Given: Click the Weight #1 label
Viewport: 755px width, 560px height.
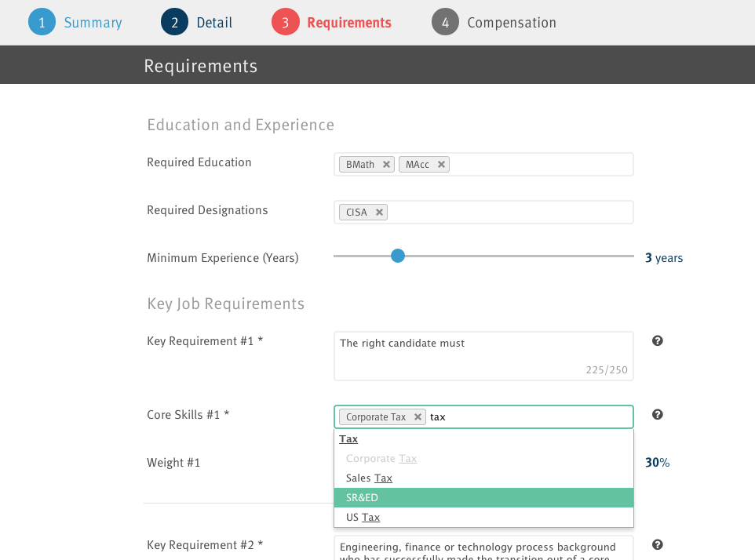Looking at the screenshot, I should (x=173, y=463).
